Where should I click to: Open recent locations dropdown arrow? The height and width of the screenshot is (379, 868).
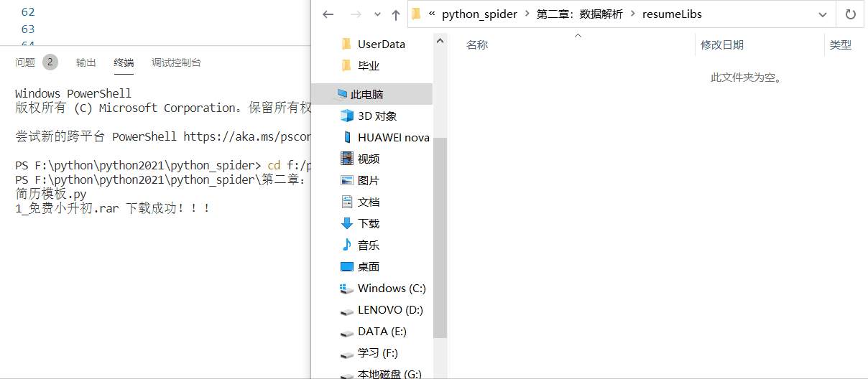pos(378,14)
